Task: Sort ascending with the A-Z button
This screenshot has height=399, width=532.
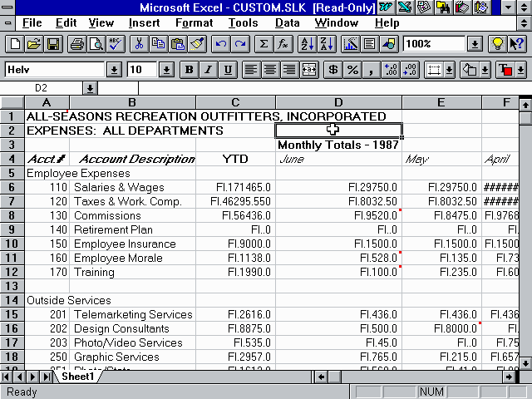Action: coord(306,44)
